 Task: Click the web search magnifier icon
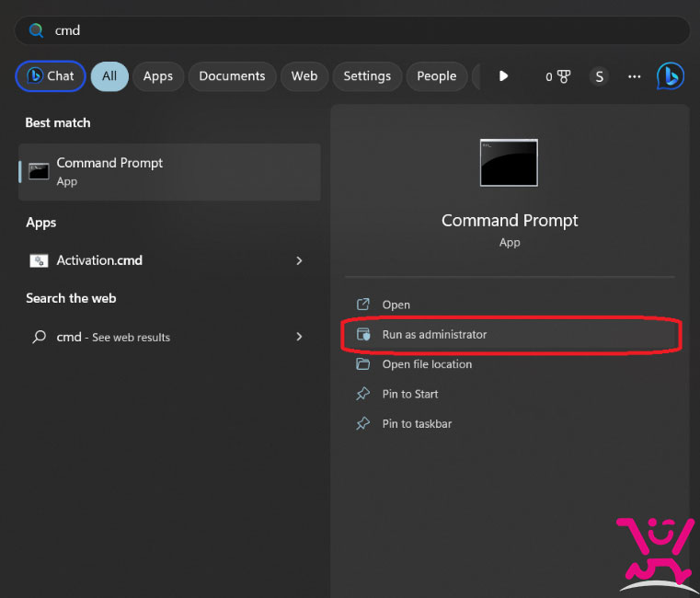[x=39, y=337]
